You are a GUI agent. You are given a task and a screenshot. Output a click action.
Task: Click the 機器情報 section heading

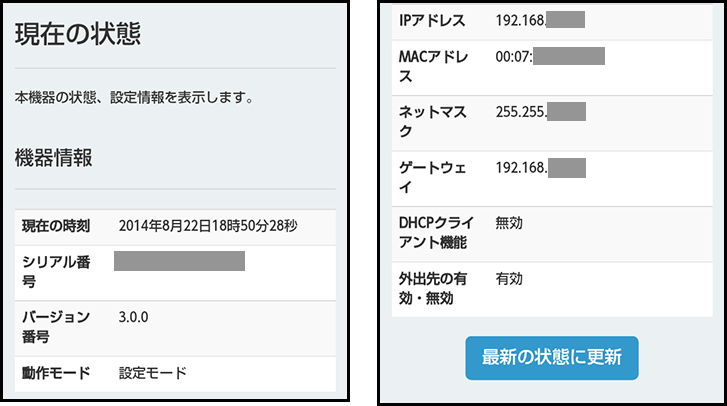click(54, 158)
